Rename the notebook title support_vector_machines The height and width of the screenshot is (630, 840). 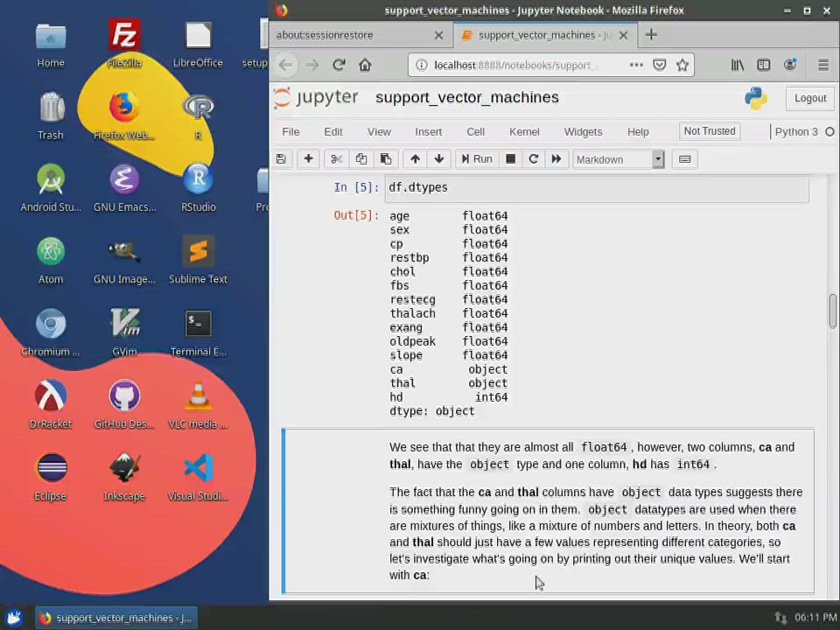467,97
